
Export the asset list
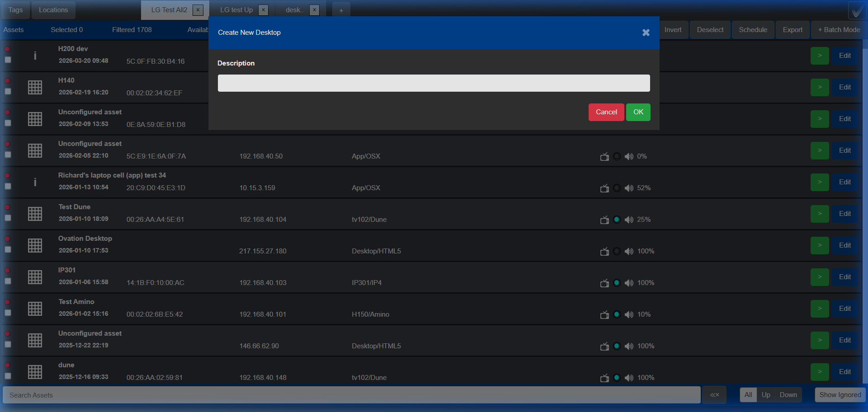point(793,30)
